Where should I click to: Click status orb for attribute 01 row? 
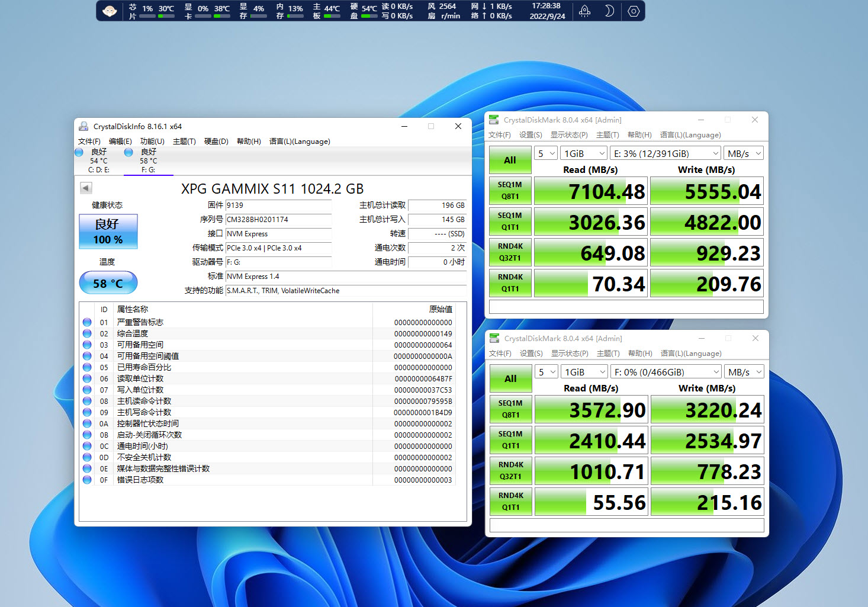(x=87, y=322)
